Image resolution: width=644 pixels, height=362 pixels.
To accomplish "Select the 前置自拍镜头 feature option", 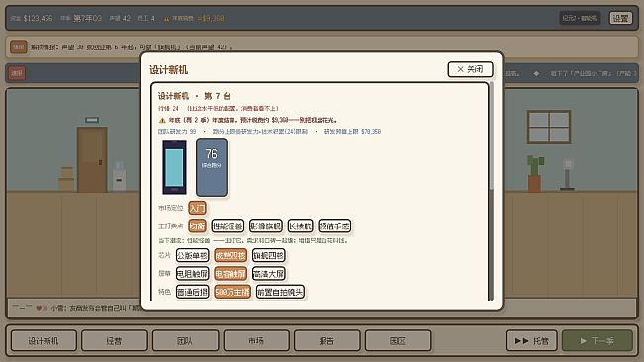I will 280,292.
